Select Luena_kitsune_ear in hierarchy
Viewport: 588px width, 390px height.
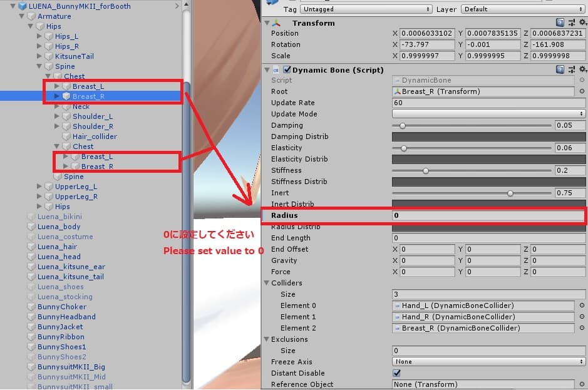click(x=71, y=267)
